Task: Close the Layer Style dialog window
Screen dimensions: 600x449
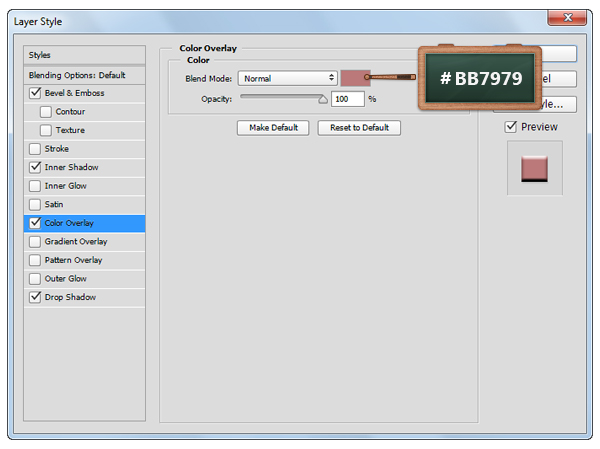Action: tap(565, 18)
